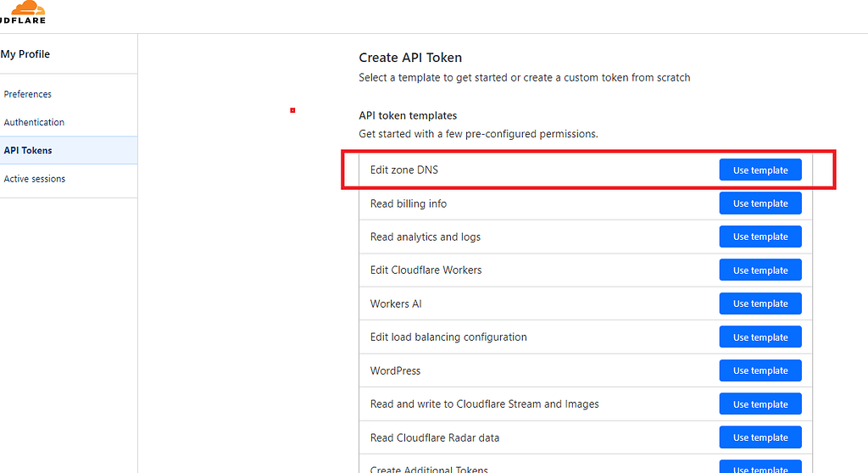868x473 pixels.
Task: Click the My Profile heading
Action: pyautogui.click(x=25, y=54)
